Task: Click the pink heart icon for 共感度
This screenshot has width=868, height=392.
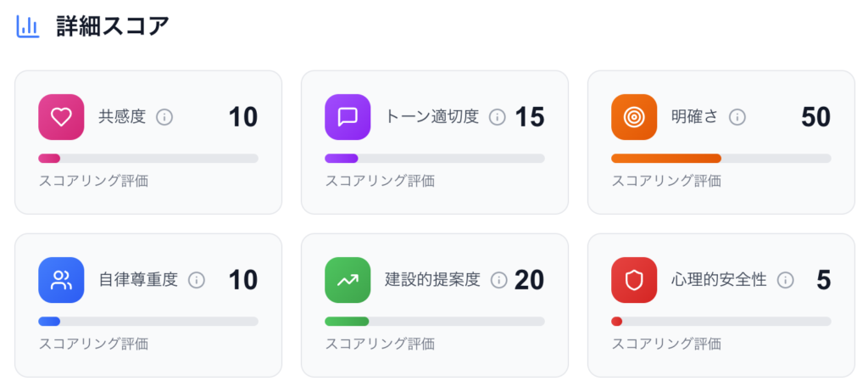Action: [x=61, y=117]
